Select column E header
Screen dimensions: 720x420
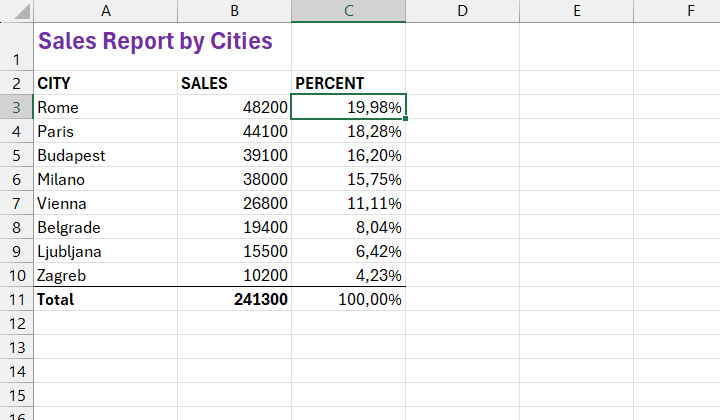coord(577,11)
